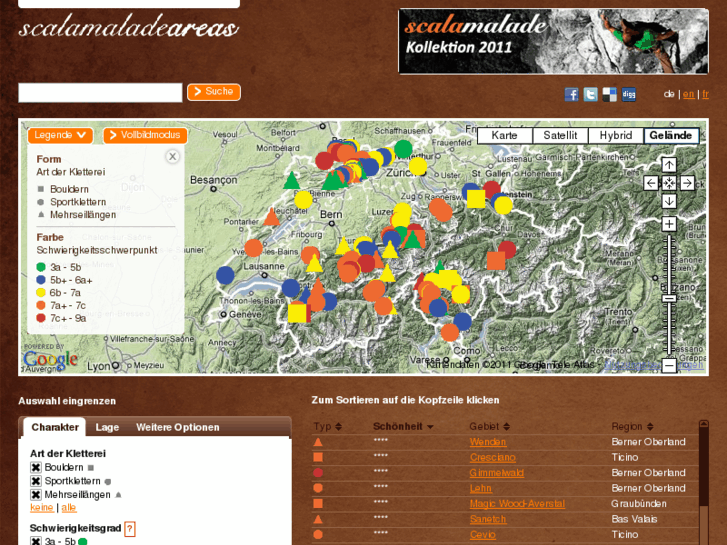The image size is (727, 545).
Task: Open the Charakter filter tab
Action: [x=55, y=427]
